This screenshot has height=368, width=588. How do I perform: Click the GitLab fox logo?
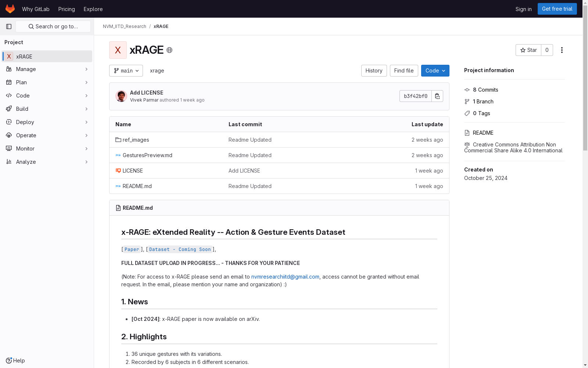coord(10,9)
